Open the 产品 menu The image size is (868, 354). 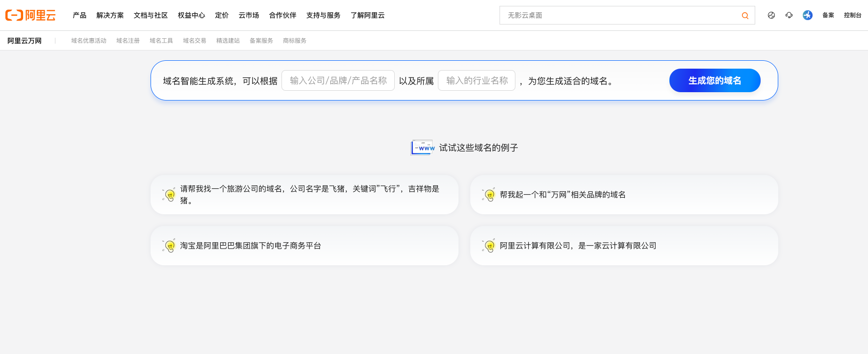point(79,15)
